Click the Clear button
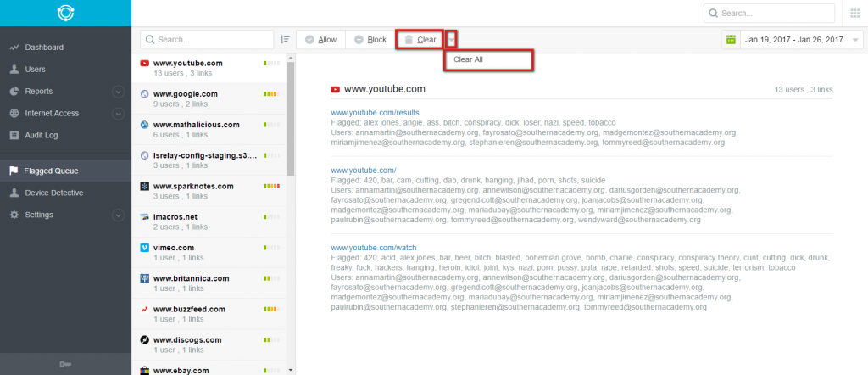This screenshot has width=868, height=375. (420, 40)
